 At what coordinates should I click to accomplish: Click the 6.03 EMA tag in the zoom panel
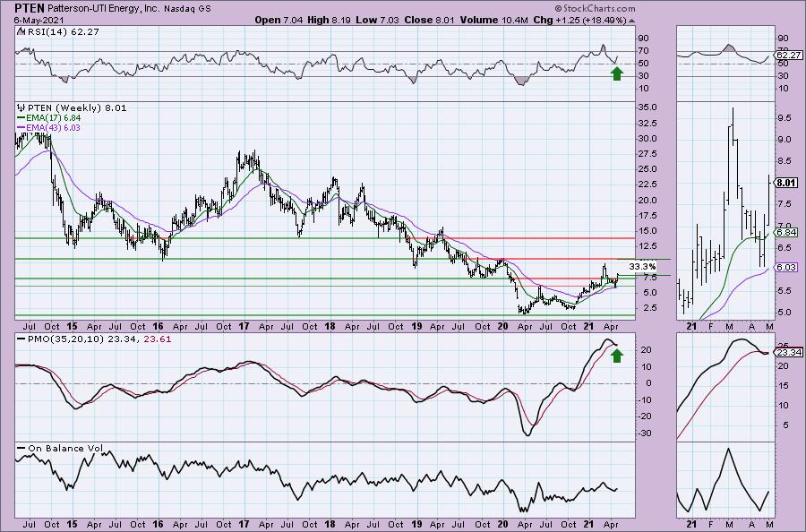click(786, 267)
